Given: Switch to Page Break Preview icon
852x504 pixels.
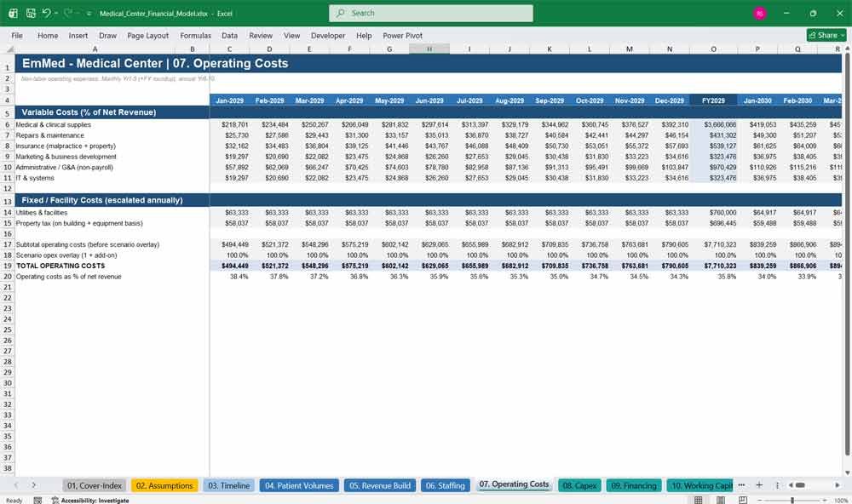Looking at the screenshot, I should (743, 501).
